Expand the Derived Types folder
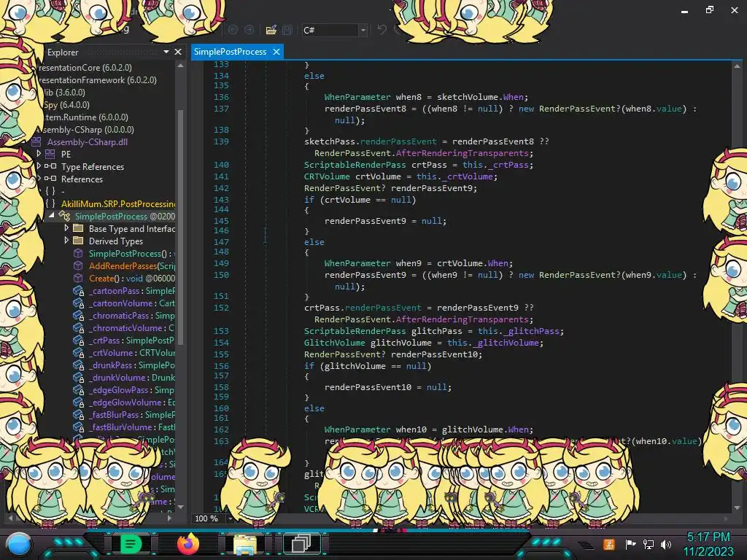This screenshot has width=747, height=560. [x=66, y=241]
